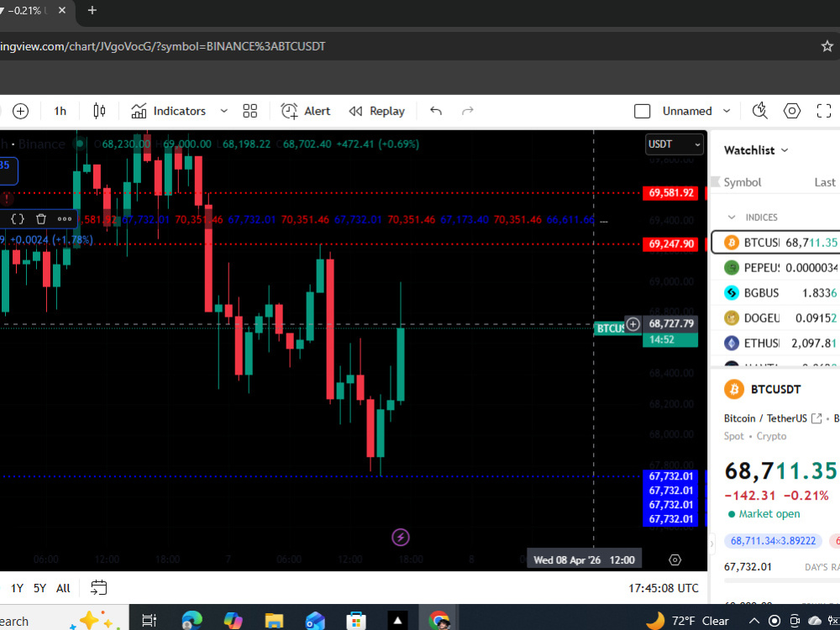This screenshot has width=840, height=630.
Task: Undo the last chart action
Action: pyautogui.click(x=436, y=111)
